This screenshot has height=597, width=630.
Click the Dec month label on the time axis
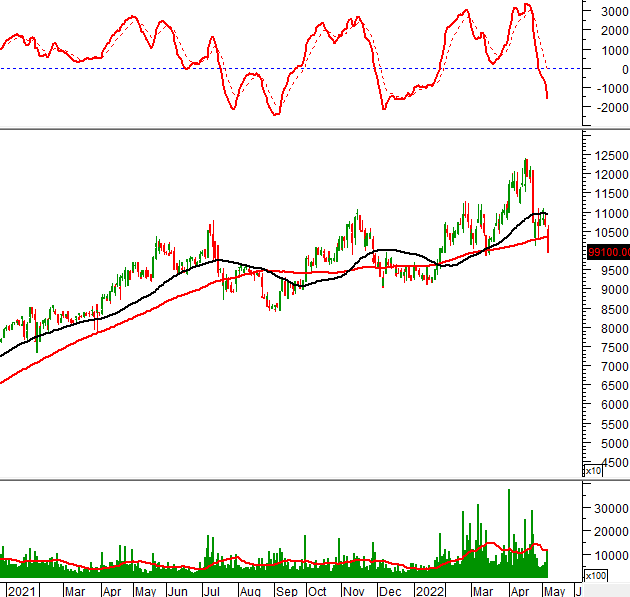click(x=387, y=590)
